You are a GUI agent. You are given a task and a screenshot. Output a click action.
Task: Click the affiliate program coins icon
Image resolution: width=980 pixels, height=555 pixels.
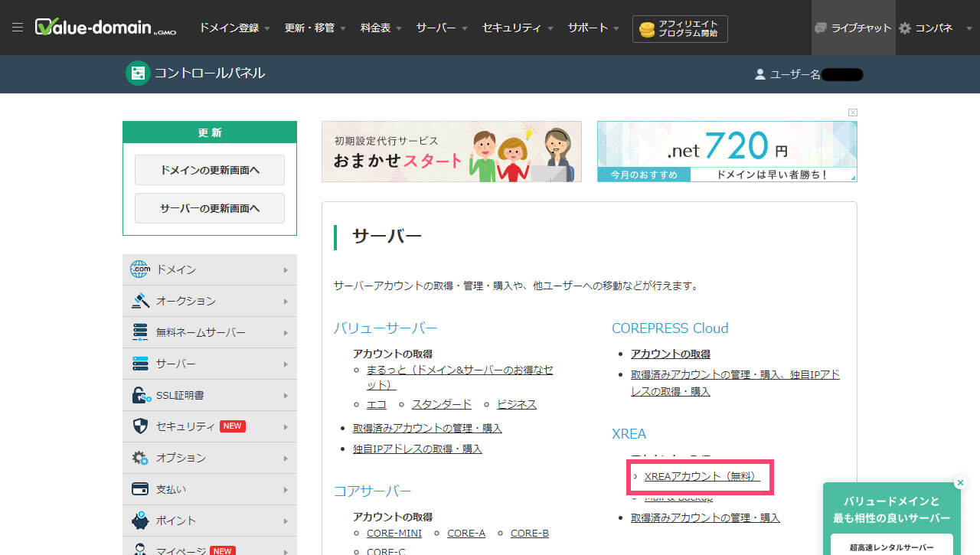[x=647, y=29]
